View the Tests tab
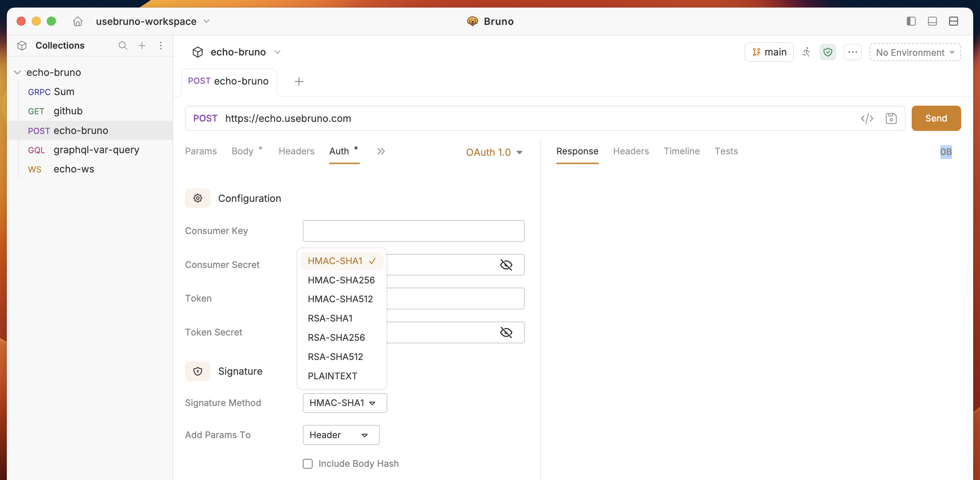 [x=726, y=151]
